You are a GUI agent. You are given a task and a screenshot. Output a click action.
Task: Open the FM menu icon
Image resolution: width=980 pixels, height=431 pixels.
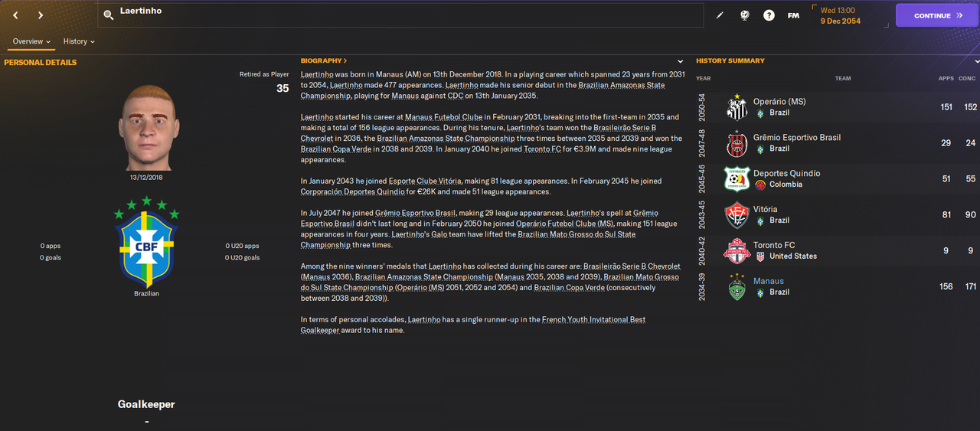point(793,15)
